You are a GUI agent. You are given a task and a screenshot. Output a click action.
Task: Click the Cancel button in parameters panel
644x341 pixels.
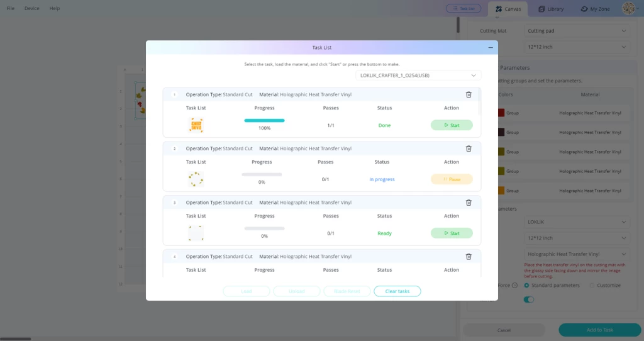point(504,330)
